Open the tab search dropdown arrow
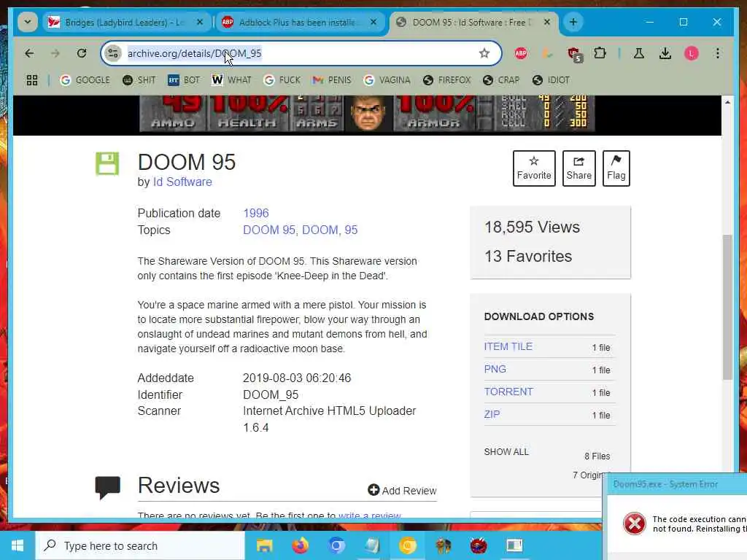 [28, 22]
